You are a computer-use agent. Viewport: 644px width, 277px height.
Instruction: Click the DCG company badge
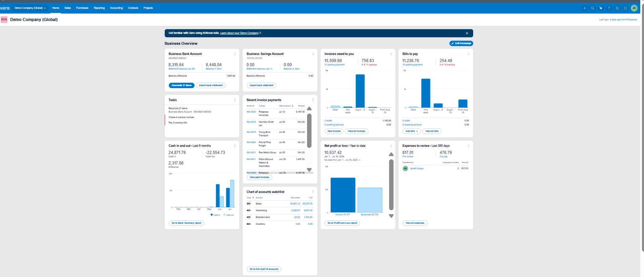click(x=4, y=20)
